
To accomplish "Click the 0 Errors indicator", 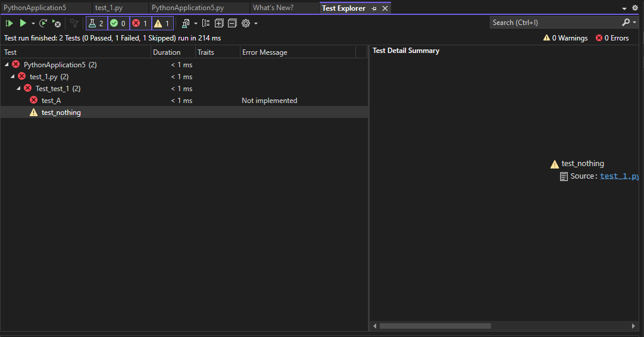I will (x=612, y=38).
